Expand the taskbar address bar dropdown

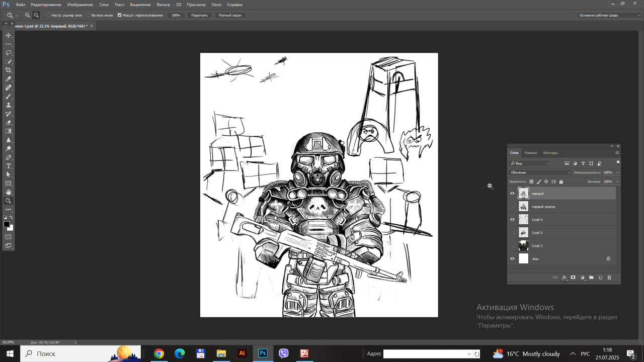click(x=469, y=354)
